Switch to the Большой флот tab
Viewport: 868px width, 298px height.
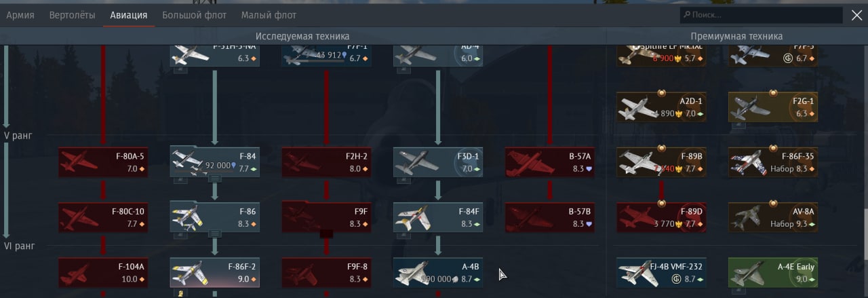pyautogui.click(x=195, y=15)
